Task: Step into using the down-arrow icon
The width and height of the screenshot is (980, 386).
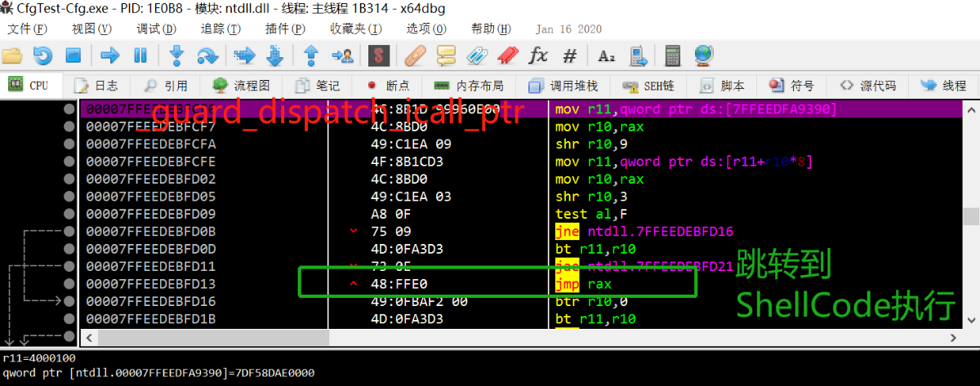Action: pyautogui.click(x=176, y=55)
